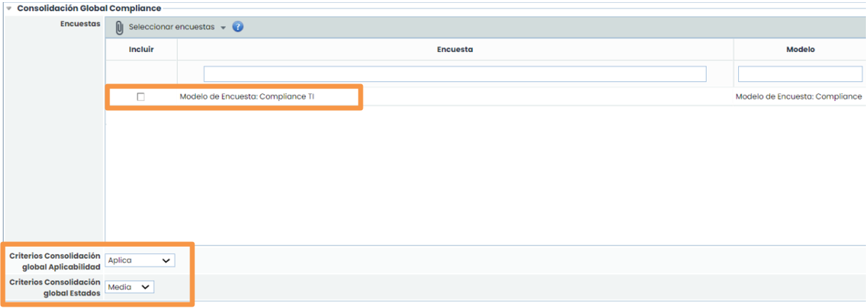Sort by the Modelo column header
This screenshot has height=308, width=868.
click(800, 50)
